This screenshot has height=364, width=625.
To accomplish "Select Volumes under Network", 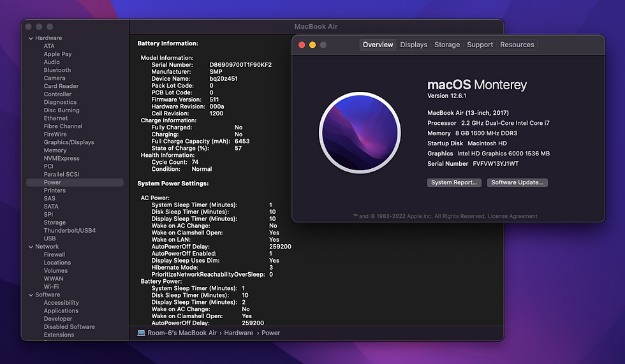I will tap(56, 271).
